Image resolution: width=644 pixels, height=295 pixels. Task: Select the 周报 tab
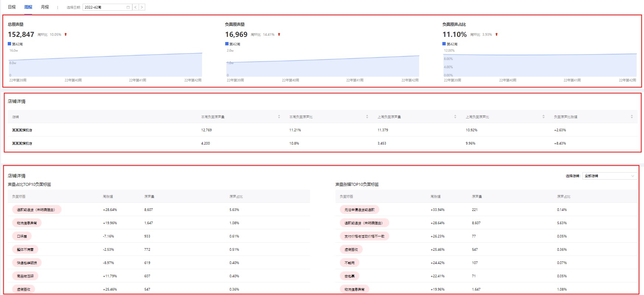click(x=28, y=7)
